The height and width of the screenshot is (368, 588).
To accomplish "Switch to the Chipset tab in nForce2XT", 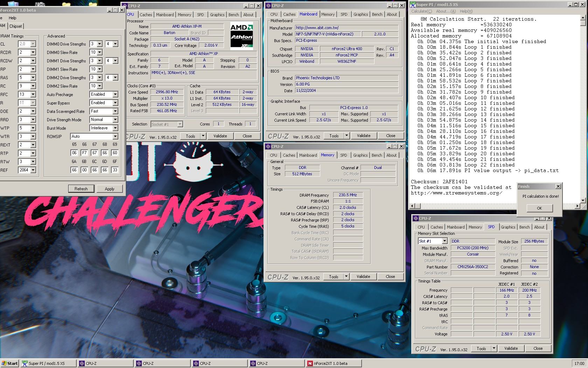I will pos(15,26).
